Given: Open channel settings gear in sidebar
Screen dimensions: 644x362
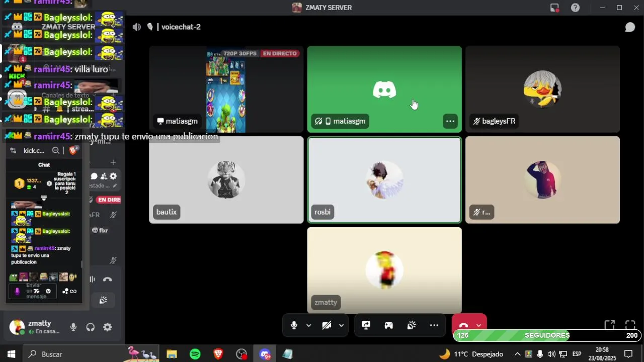Looking at the screenshot, I should pos(113,176).
